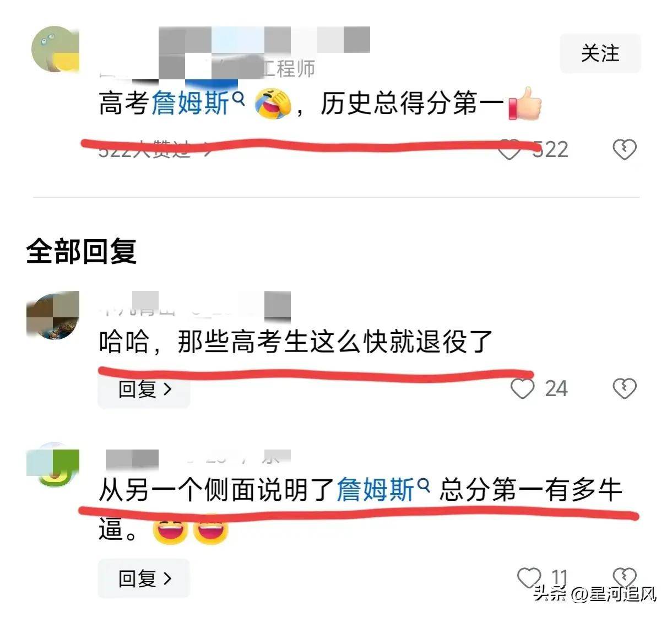672x617 pixels.
Task: Dislike the top comment via broken heart
Action: pos(625,149)
